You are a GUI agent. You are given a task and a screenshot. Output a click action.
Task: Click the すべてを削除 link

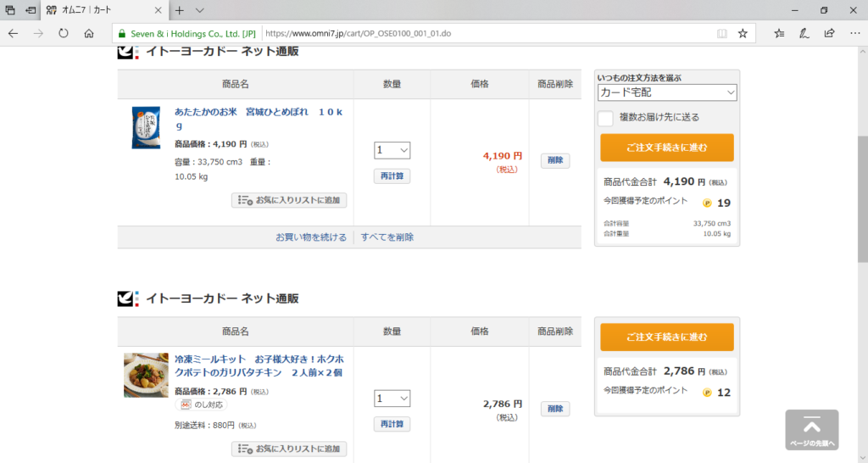click(x=387, y=237)
